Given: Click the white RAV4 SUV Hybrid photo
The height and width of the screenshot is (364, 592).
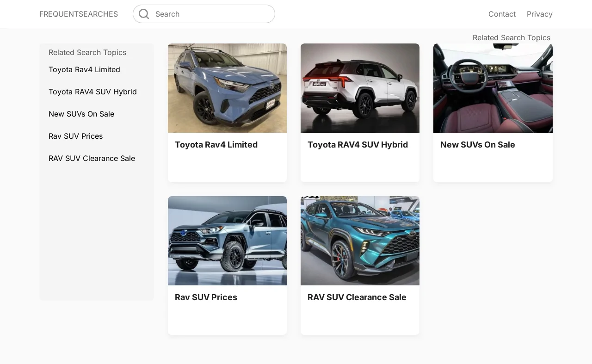Looking at the screenshot, I should tap(360, 88).
